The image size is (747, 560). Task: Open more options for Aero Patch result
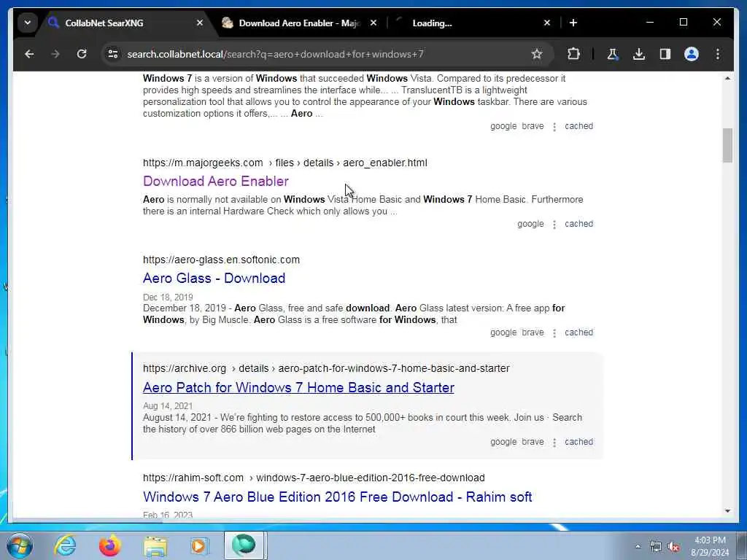554,443
